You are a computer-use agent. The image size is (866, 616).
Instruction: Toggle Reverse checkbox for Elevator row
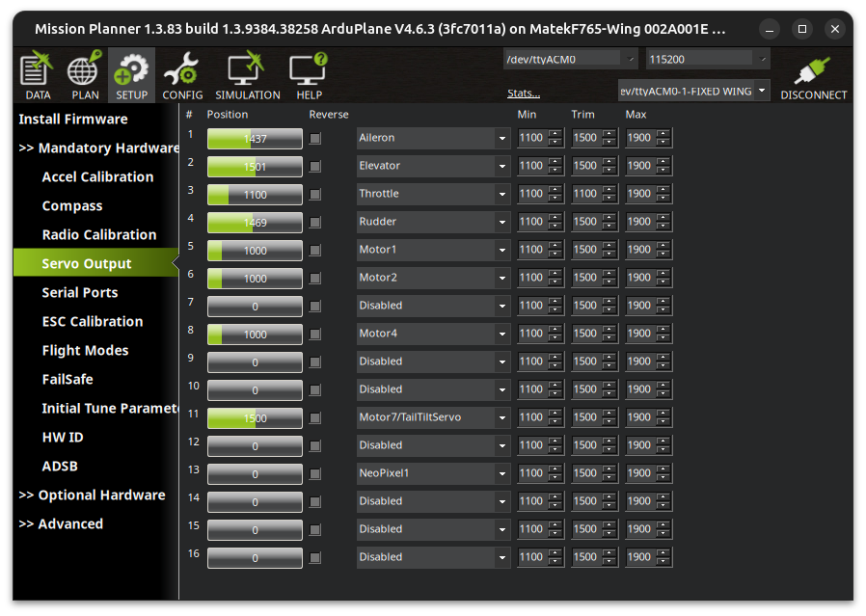pos(314,166)
